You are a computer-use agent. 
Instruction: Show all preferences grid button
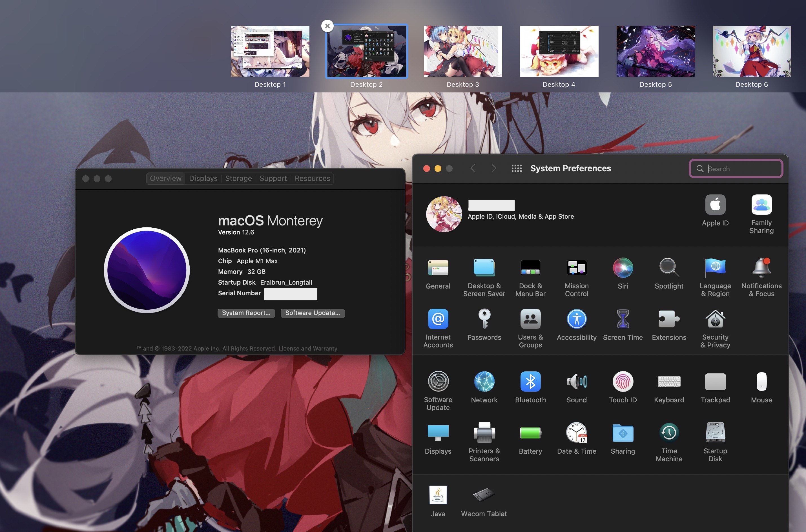point(516,169)
